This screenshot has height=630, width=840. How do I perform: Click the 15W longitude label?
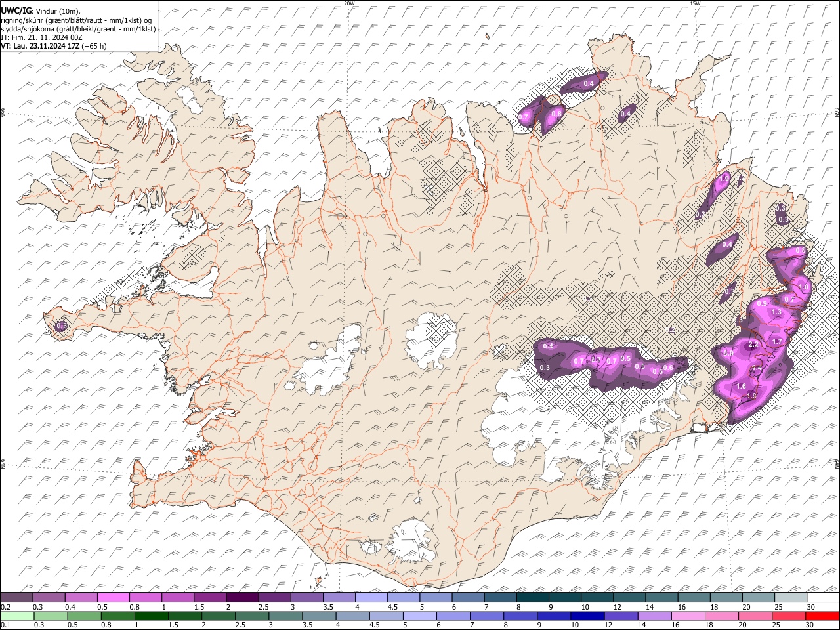click(695, 3)
